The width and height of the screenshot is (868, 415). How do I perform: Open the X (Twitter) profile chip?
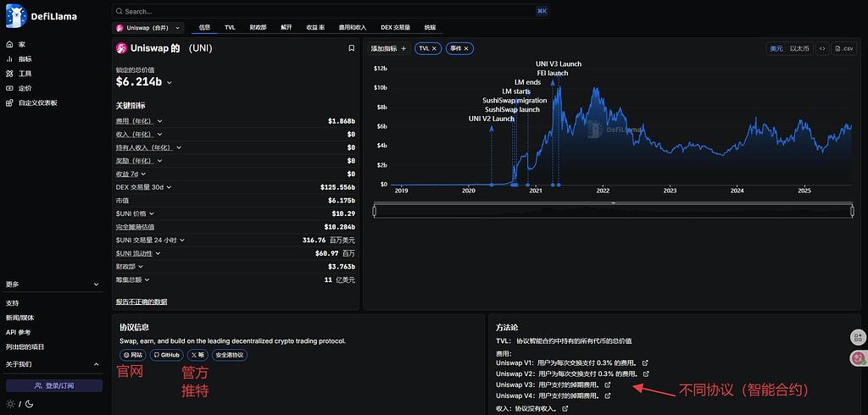pyautogui.click(x=197, y=355)
